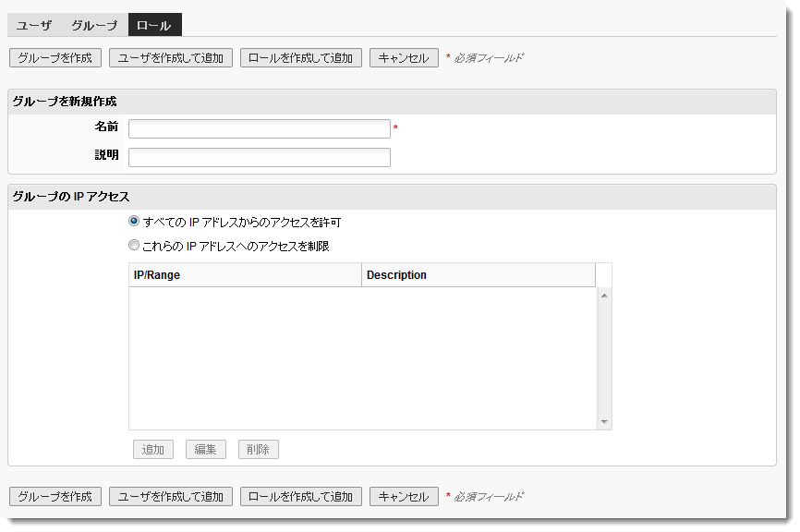Click the 削除 button under the IP table
Viewport: 800px width, 532px height.
point(258,449)
